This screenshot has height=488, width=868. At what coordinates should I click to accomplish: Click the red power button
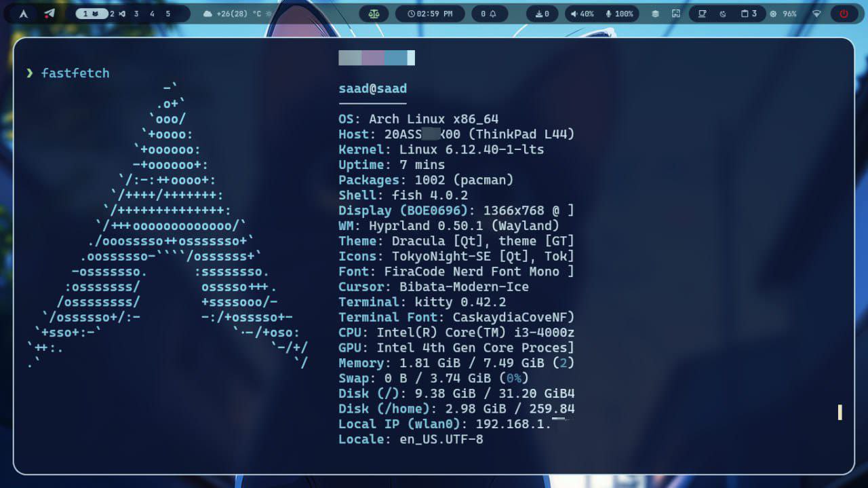click(844, 14)
